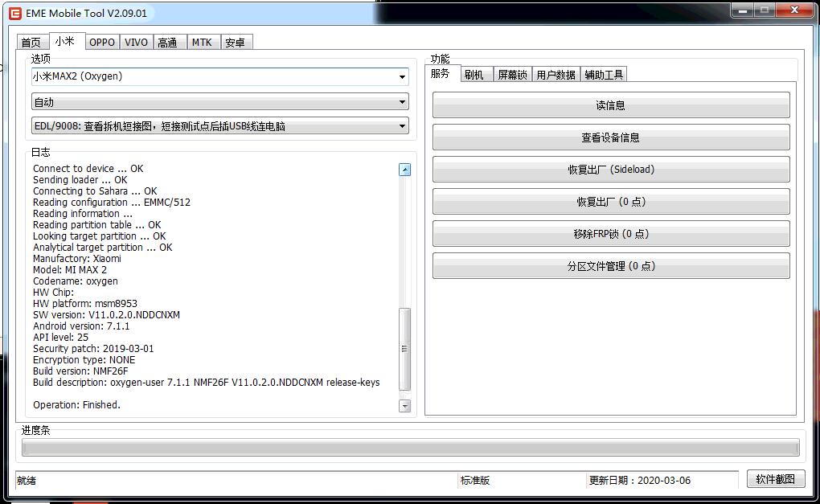The width and height of the screenshot is (820, 504).
Task: Click the 软件截图 screenshot button
Action: click(x=776, y=479)
